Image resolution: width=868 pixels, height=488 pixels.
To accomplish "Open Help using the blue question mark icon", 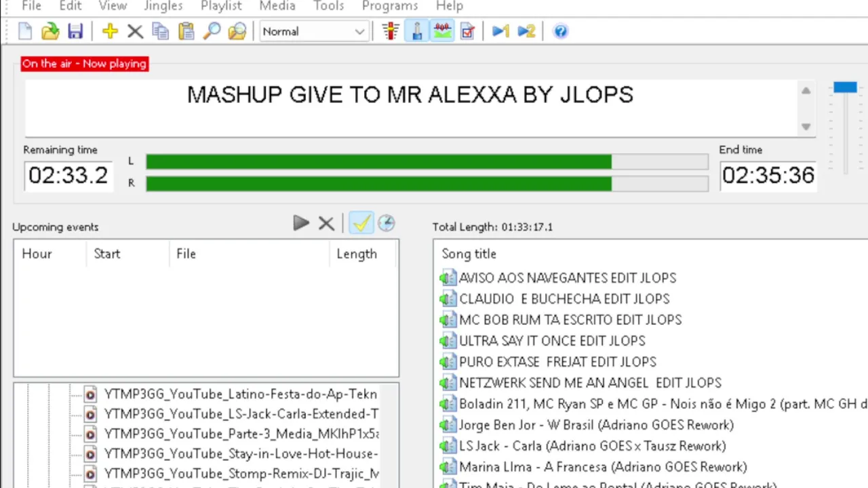I will point(560,31).
